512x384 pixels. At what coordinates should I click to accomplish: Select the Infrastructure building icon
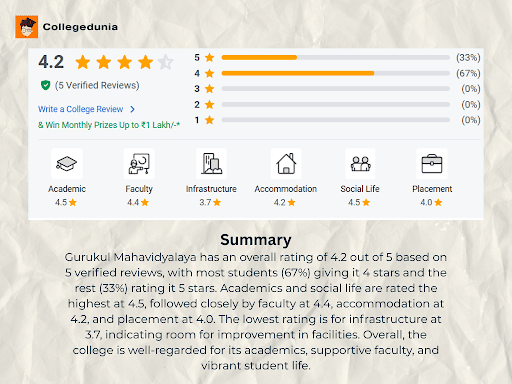tap(212, 163)
